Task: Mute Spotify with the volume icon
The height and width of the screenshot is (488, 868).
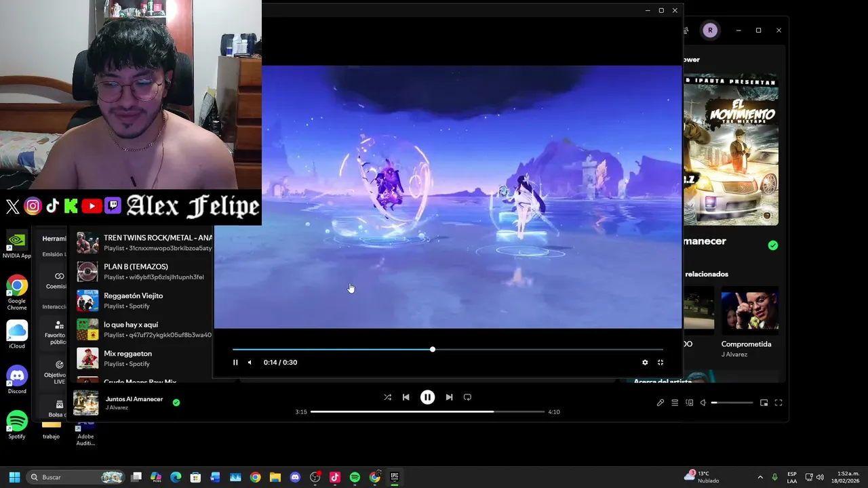Action: pyautogui.click(x=703, y=403)
